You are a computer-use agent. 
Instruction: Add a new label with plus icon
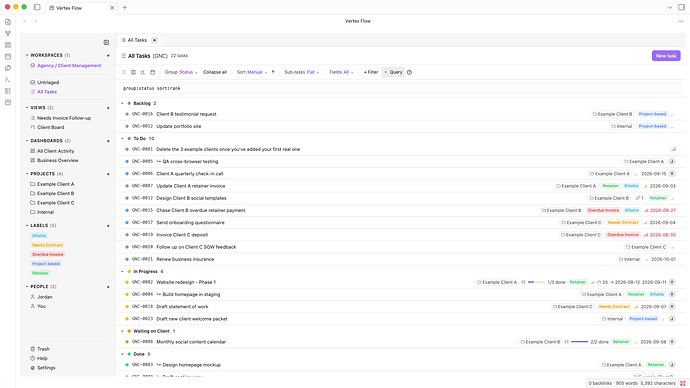pos(108,226)
